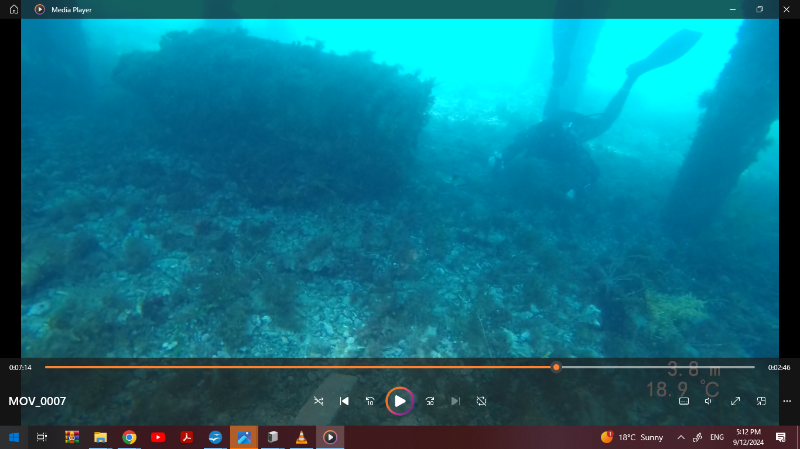Open the Windows Start menu
The image size is (800, 449).
coord(14,437)
